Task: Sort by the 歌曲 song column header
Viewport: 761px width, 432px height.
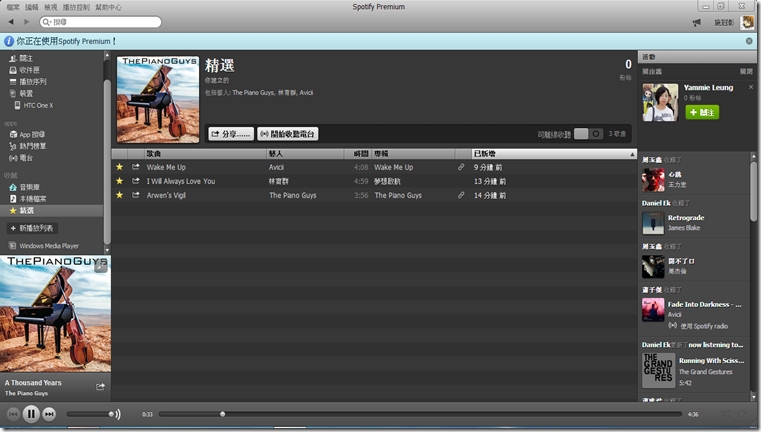Action: point(205,154)
